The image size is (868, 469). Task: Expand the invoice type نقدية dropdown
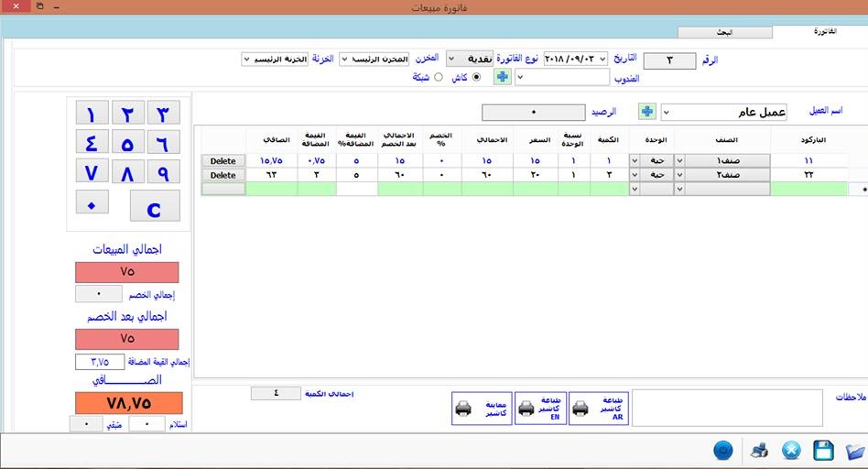pyautogui.click(x=451, y=59)
